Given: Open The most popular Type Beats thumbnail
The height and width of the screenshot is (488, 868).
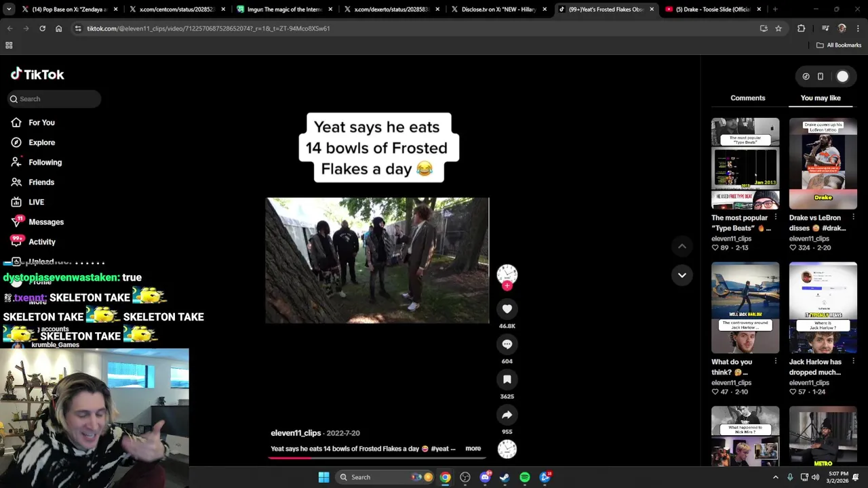Looking at the screenshot, I should pos(745,163).
